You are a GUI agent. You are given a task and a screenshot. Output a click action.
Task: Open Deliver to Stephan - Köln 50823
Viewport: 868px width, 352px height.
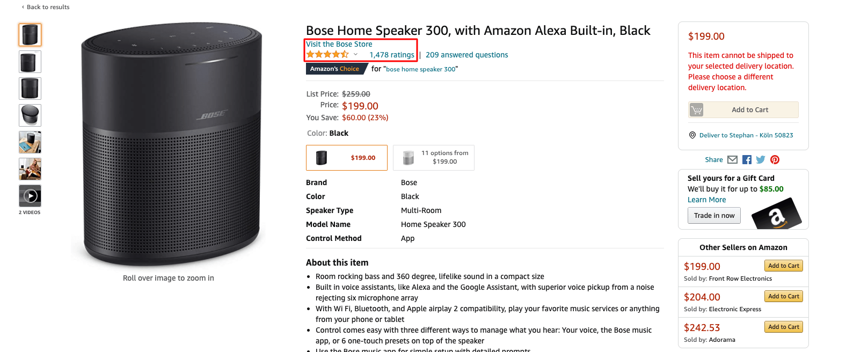(x=746, y=135)
